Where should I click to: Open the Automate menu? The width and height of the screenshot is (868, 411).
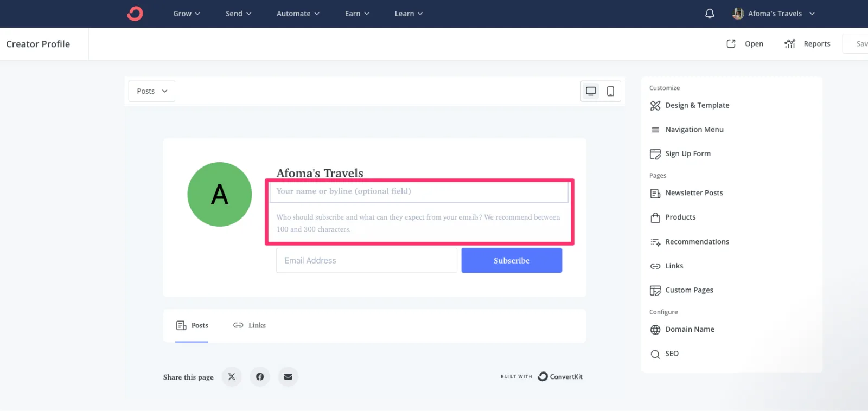click(298, 14)
